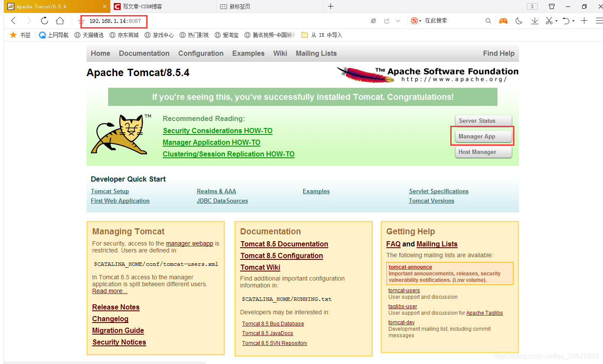Open the Documentation nav item
The image size is (603, 364).
click(x=144, y=53)
